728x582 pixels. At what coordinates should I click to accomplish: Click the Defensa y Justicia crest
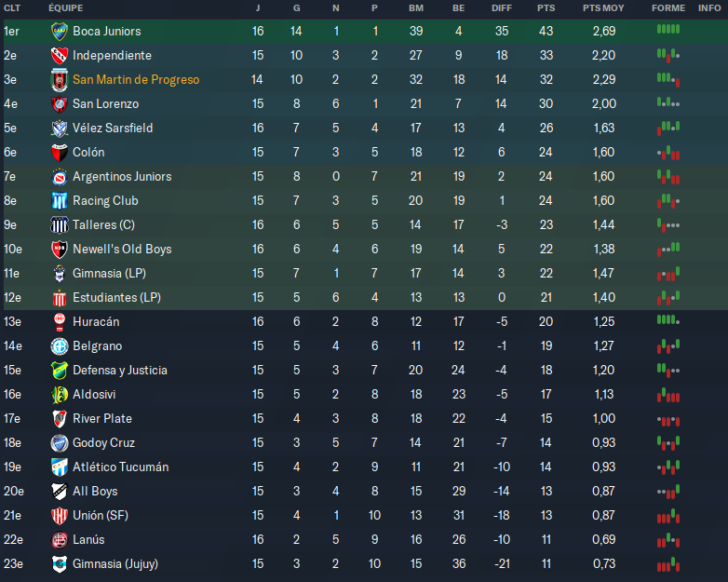(60, 370)
